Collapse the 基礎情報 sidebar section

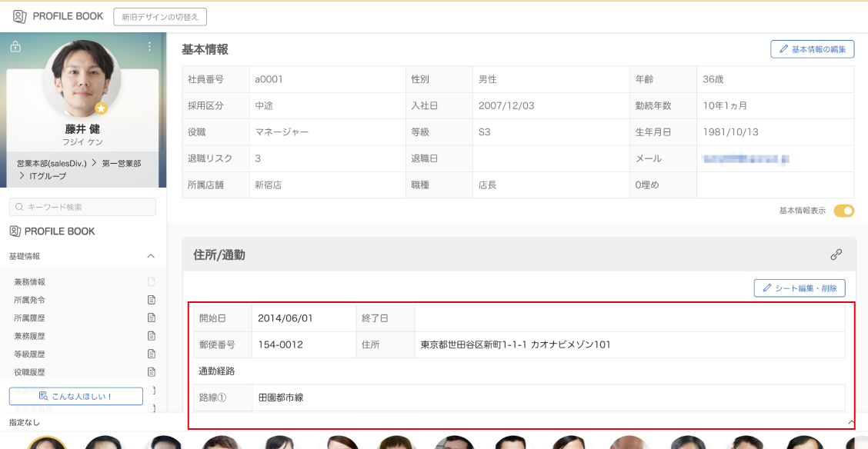tap(151, 256)
